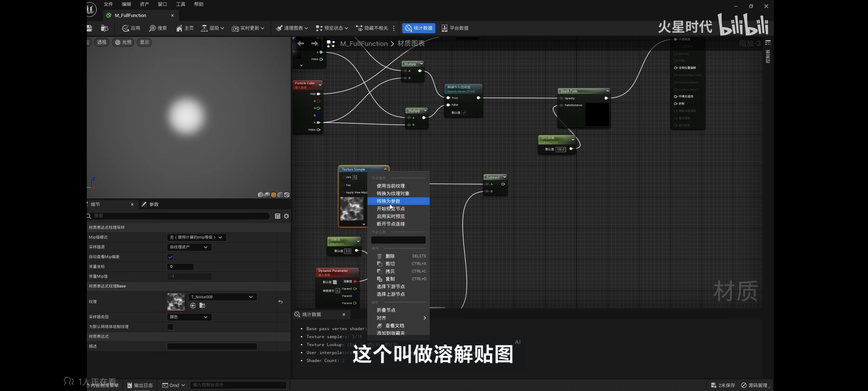
Task: Click the Home (主页) toolbar icon
Action: [x=179, y=28]
